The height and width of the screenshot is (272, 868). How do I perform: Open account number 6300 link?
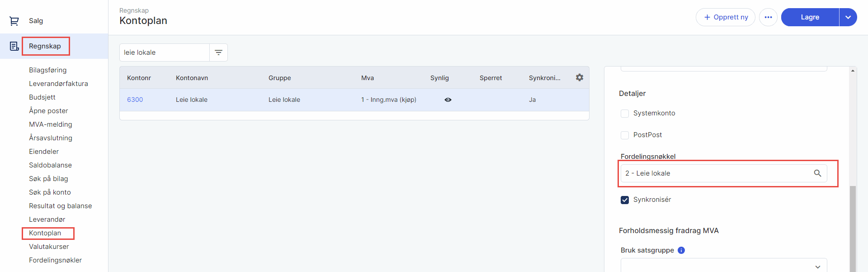click(135, 100)
